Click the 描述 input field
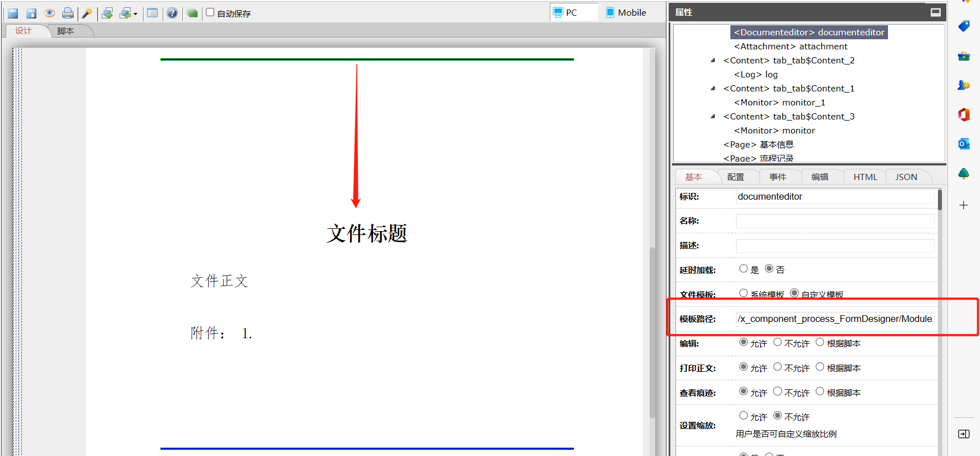This screenshot has height=456, width=980. [835, 246]
